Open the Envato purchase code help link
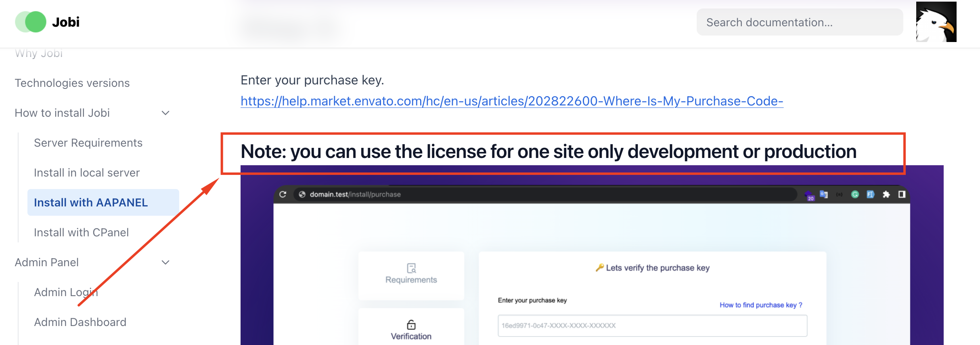980x345 pixels. tap(512, 101)
